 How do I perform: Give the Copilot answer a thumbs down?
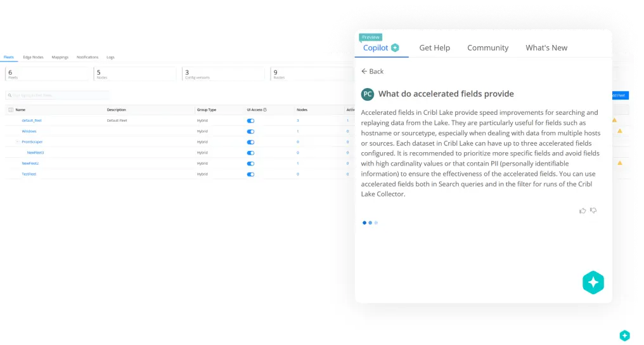click(593, 211)
